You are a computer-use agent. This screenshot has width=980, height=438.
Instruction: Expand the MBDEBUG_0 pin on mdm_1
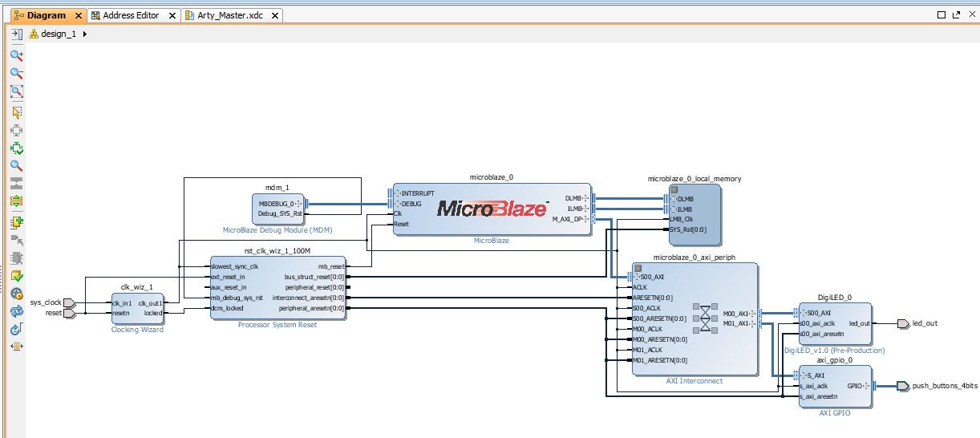(x=299, y=204)
